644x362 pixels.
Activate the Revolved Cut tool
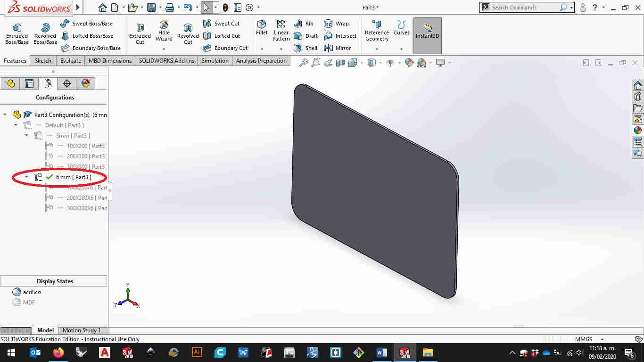(x=188, y=33)
